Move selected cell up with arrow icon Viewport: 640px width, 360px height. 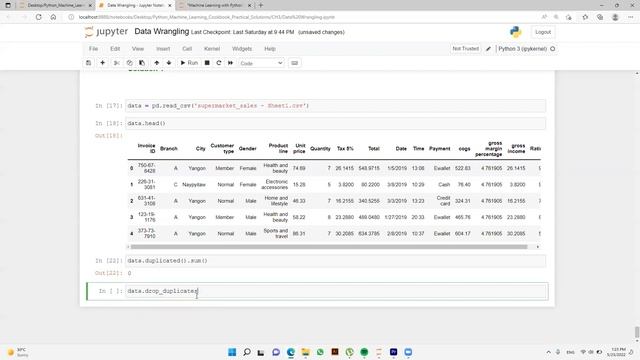(x=157, y=63)
